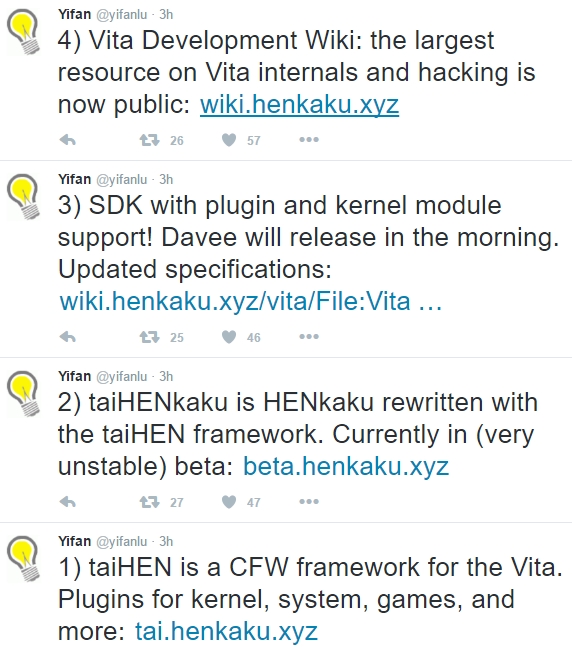The width and height of the screenshot is (572, 650).
Task: Open the beta.henkaku.xyz link
Action: point(346,466)
